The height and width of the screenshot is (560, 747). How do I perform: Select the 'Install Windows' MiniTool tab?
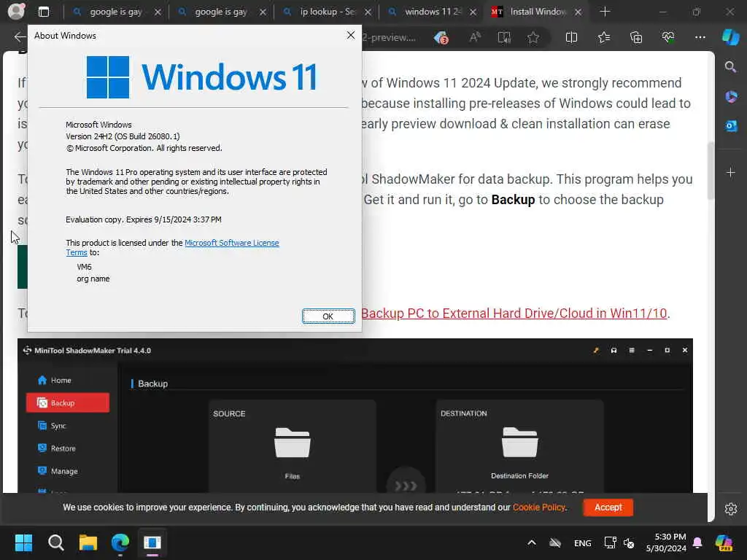(536, 12)
